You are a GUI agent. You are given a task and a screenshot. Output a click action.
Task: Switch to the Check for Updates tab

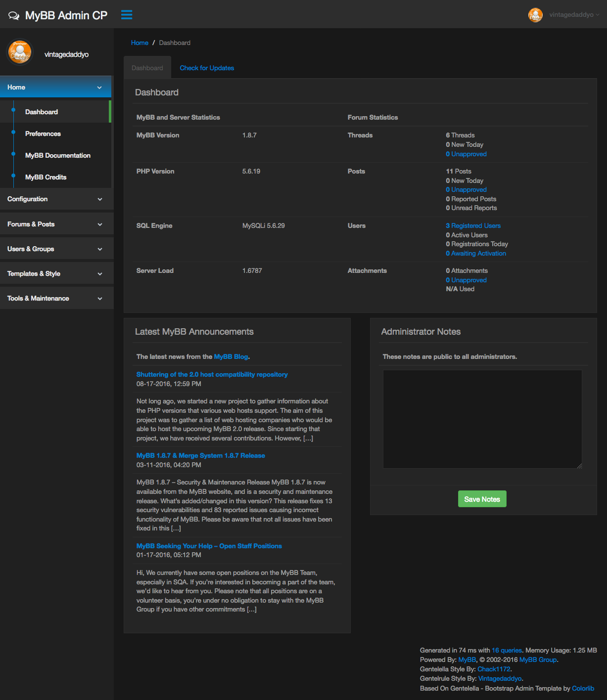pos(207,68)
